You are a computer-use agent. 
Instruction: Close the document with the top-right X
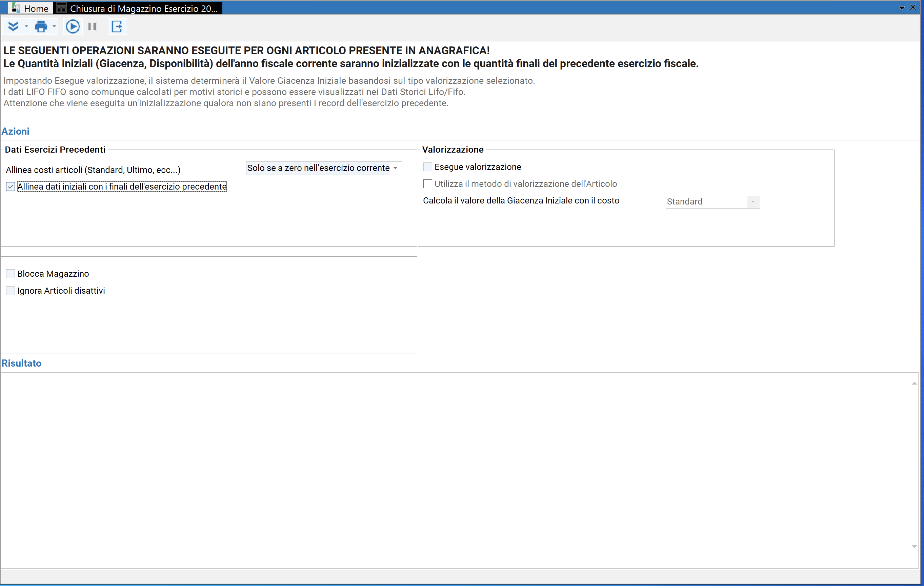tap(913, 8)
